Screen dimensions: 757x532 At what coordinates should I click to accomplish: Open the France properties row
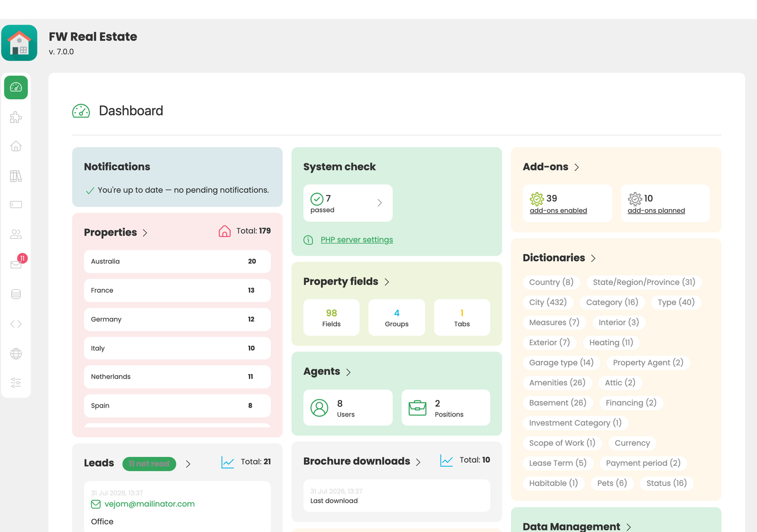point(177,290)
